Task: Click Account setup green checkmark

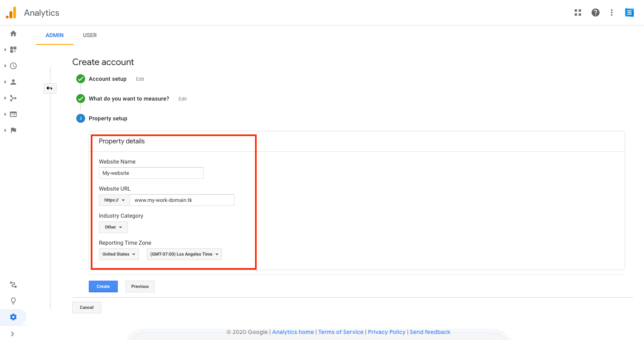Action: pos(81,79)
